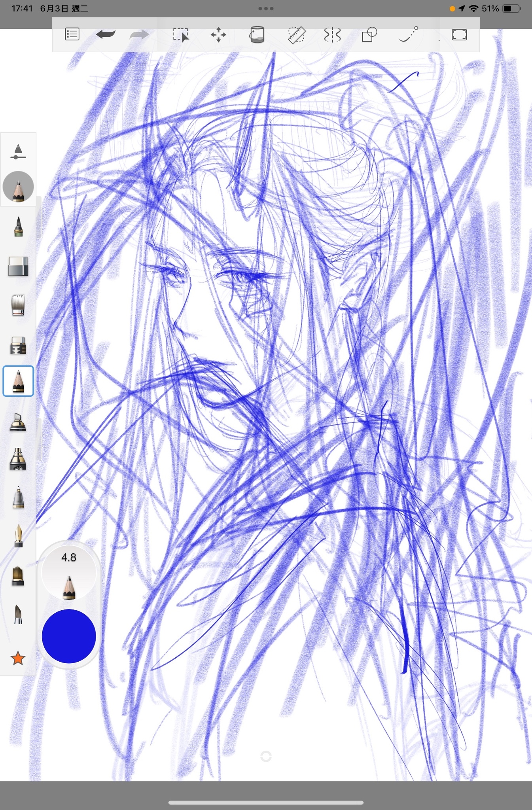Open the transform move tool

(x=218, y=35)
